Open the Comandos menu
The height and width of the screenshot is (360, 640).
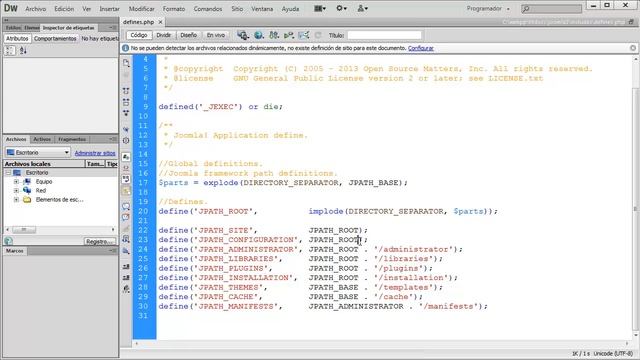pos(208,9)
